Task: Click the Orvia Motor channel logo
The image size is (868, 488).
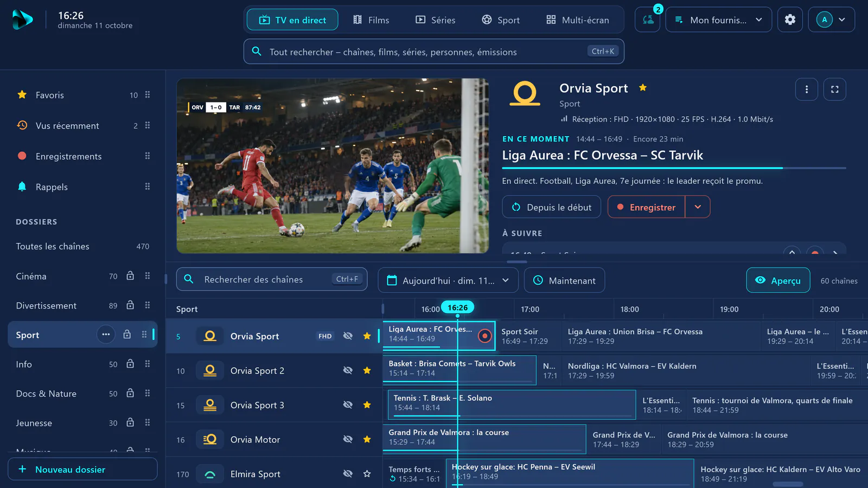Action: (x=210, y=440)
